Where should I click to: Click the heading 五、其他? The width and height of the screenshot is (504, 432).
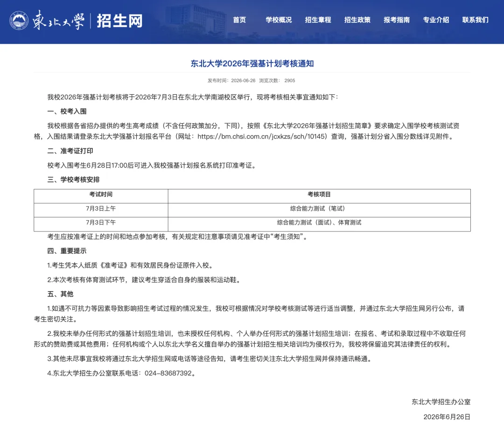click(60, 294)
